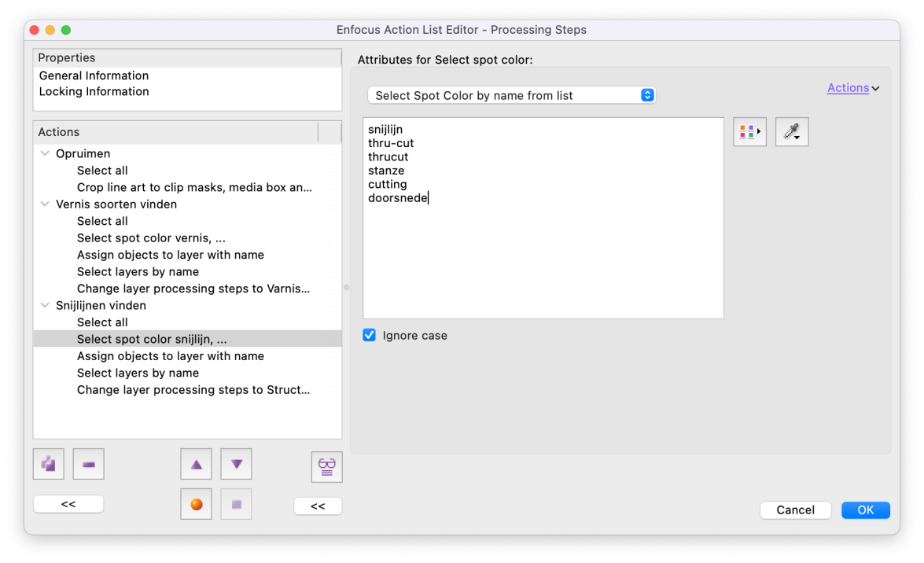
Task: Click the stop square button
Action: point(236,504)
